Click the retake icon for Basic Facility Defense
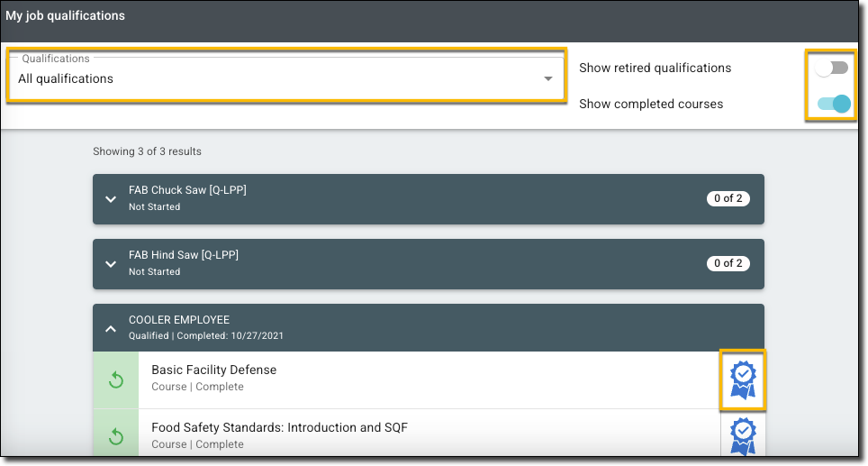The width and height of the screenshot is (868, 466). tap(115, 379)
